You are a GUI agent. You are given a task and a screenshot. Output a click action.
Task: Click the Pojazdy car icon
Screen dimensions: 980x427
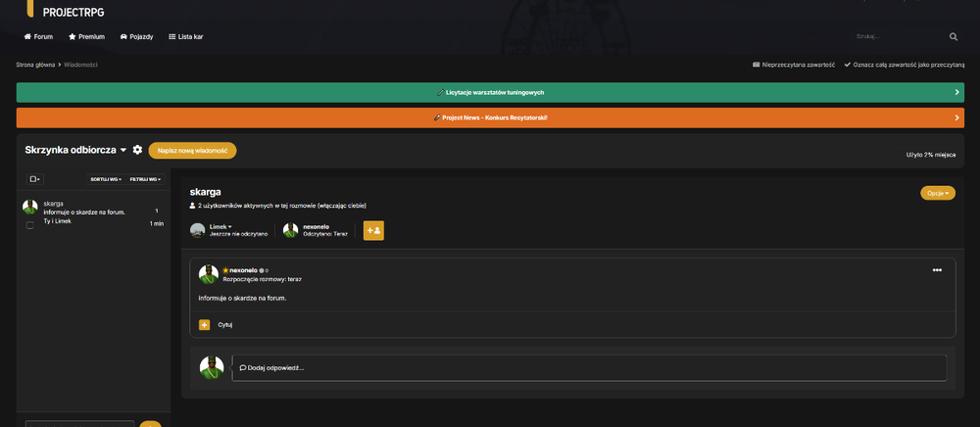coord(123,37)
